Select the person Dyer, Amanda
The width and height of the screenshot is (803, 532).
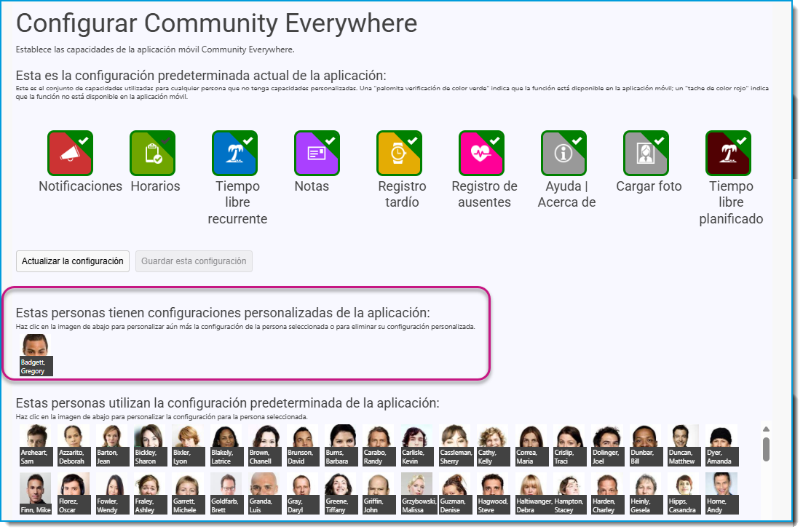722,445
